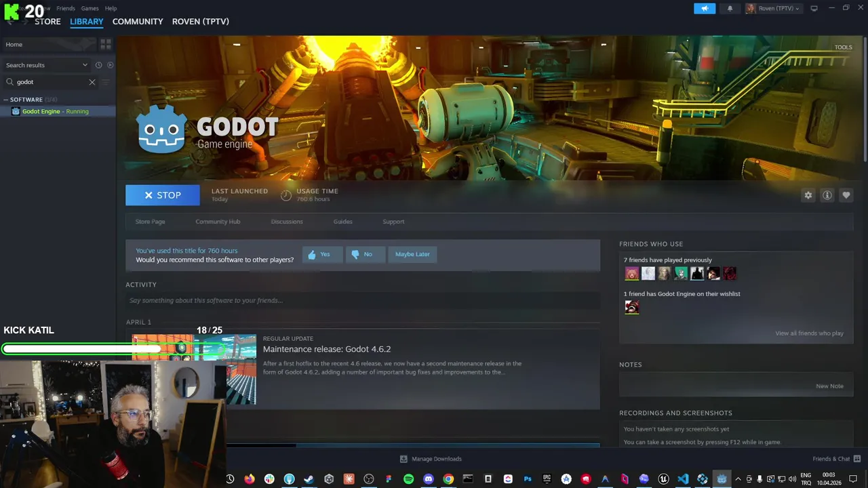Click the TOOLS label on banner
Screen dimensions: 868x488
point(843,47)
